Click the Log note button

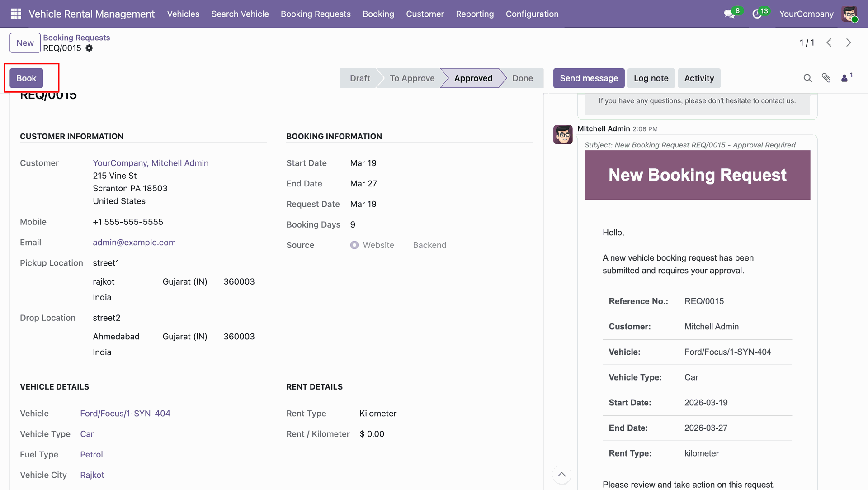tap(651, 78)
